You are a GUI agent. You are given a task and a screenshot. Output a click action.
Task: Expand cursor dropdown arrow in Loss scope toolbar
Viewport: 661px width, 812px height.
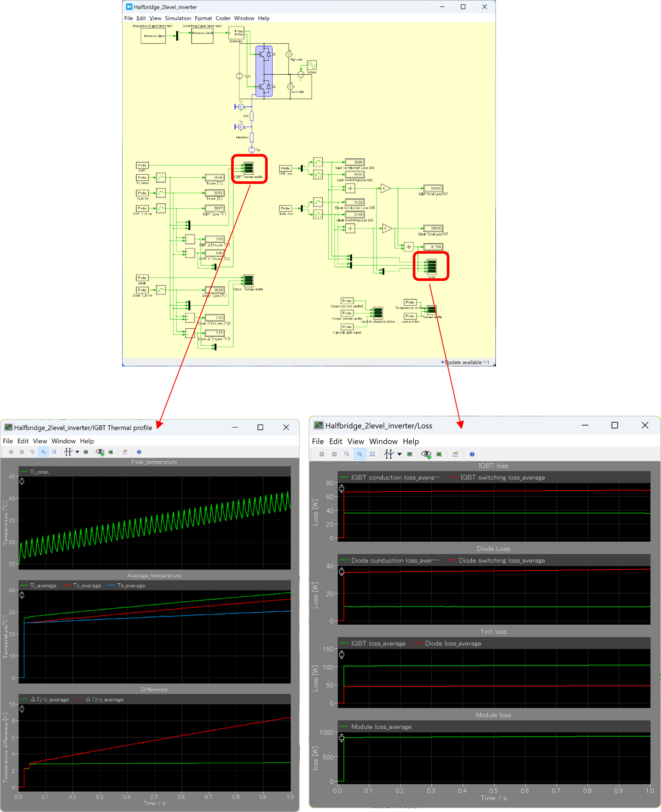(399, 454)
